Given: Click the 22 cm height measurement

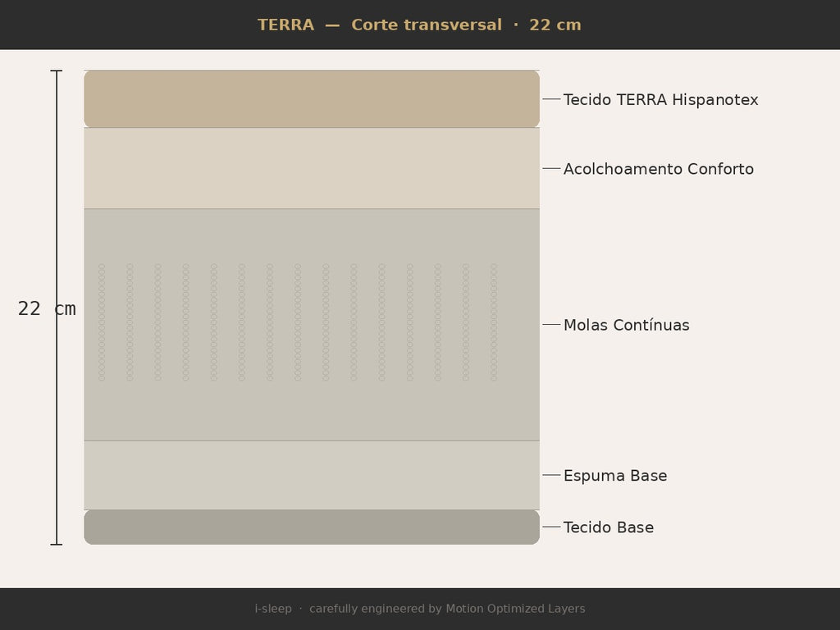Looking at the screenshot, I should coord(47,308).
